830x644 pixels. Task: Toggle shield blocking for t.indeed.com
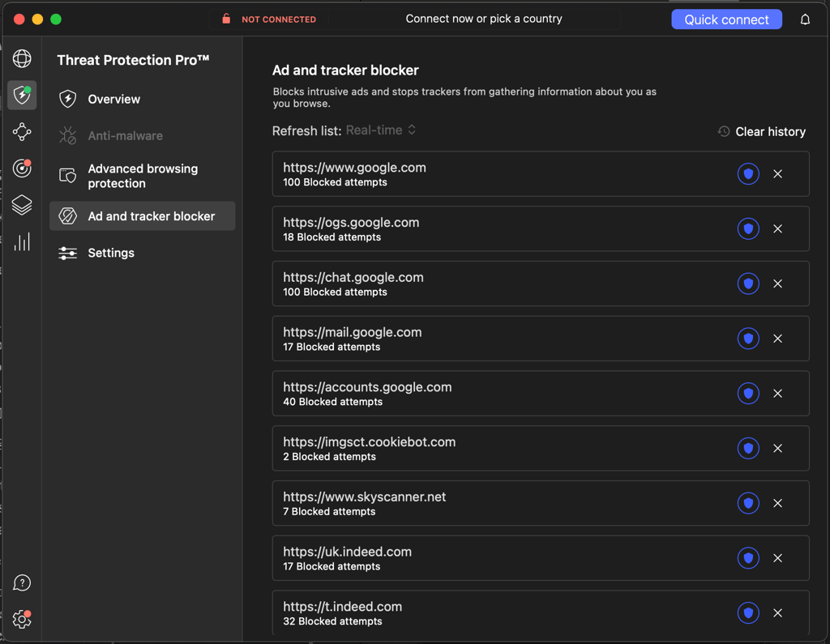click(748, 612)
